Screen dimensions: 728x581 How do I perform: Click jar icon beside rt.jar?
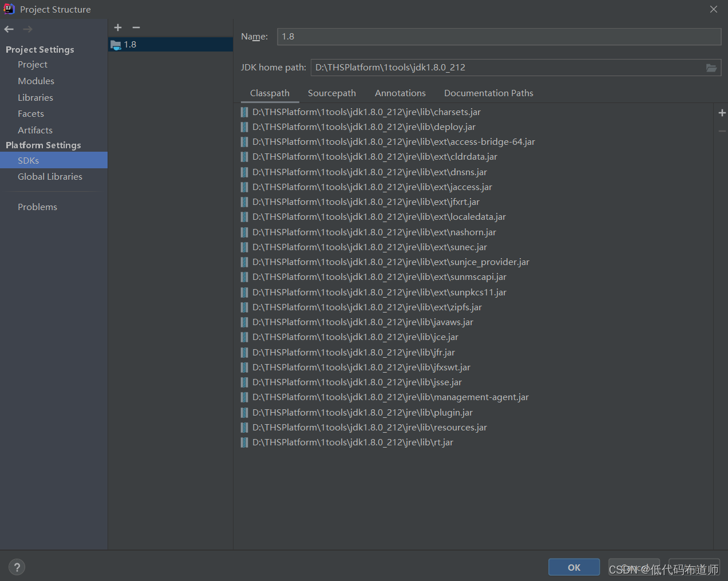point(244,442)
